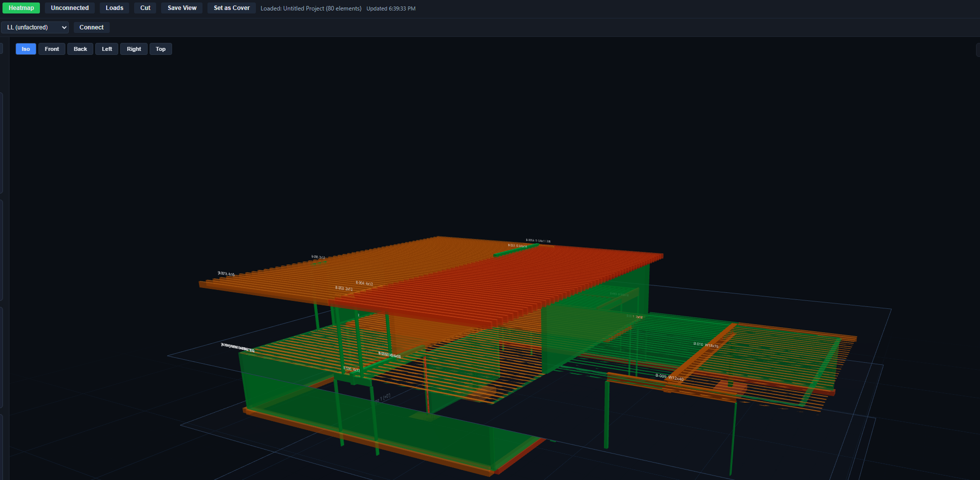Click the B-001A label on the roof

coord(538,240)
